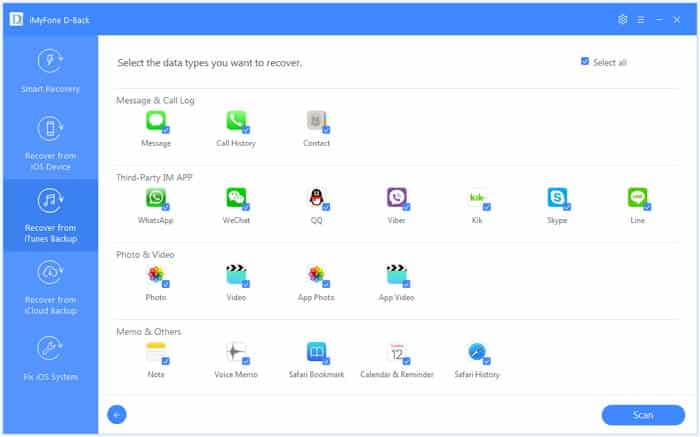The height and width of the screenshot is (437, 700).
Task: Uncheck the Line app checkbox
Action: pyautogui.click(x=647, y=207)
